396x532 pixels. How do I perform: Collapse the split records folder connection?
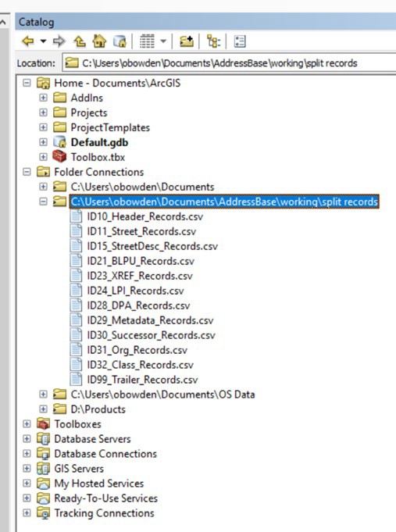[x=43, y=202]
